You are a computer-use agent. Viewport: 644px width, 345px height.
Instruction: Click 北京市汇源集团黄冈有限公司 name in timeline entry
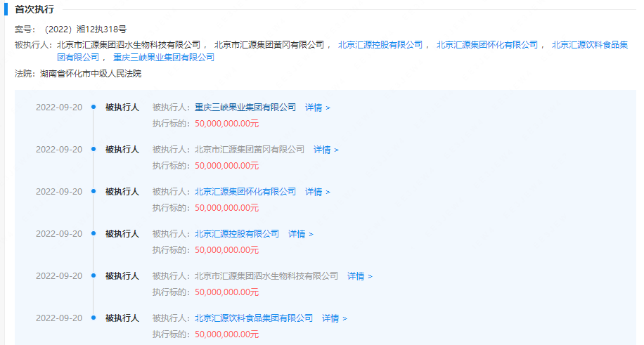pos(250,150)
